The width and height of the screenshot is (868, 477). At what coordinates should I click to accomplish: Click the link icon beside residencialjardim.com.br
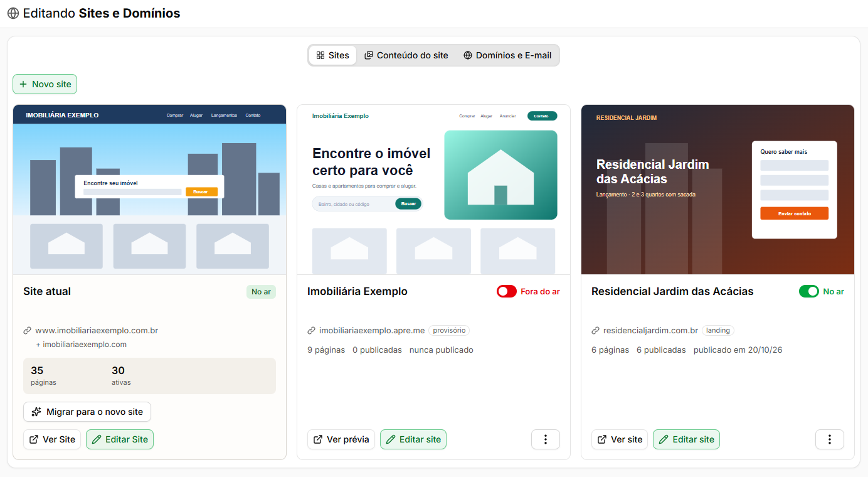click(596, 331)
